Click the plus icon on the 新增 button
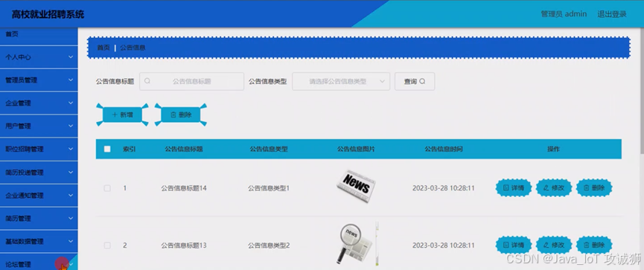 (115, 115)
